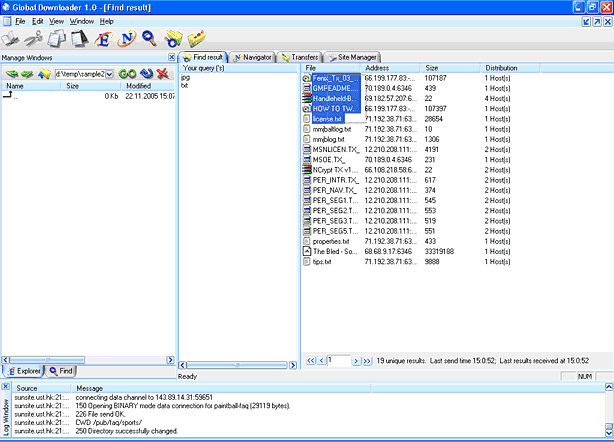This screenshot has height=442, width=614.
Task: Select the parent directory '..' entry
Action: pyautogui.click(x=88, y=96)
